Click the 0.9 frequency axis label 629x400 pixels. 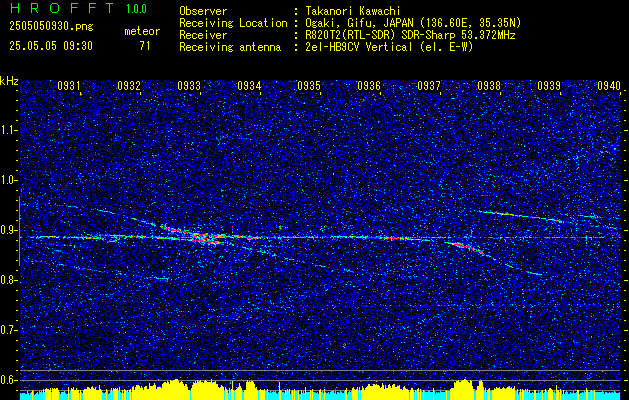[x=9, y=230]
